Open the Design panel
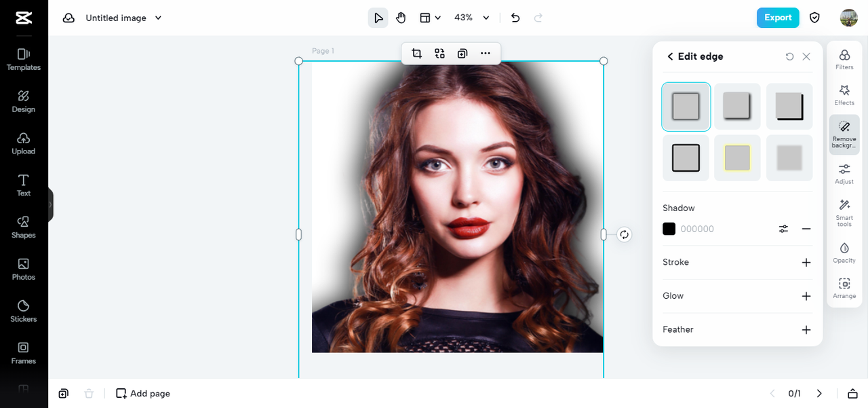868x408 pixels. (x=24, y=101)
